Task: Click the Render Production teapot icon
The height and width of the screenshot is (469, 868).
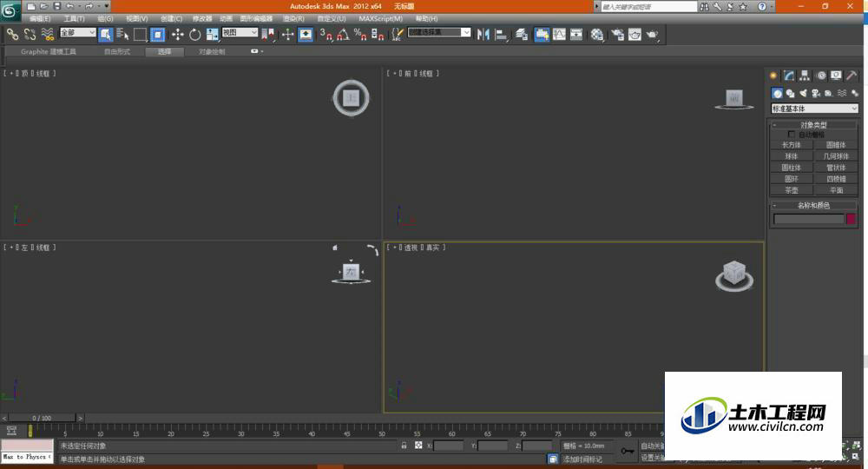Action: click(x=652, y=35)
